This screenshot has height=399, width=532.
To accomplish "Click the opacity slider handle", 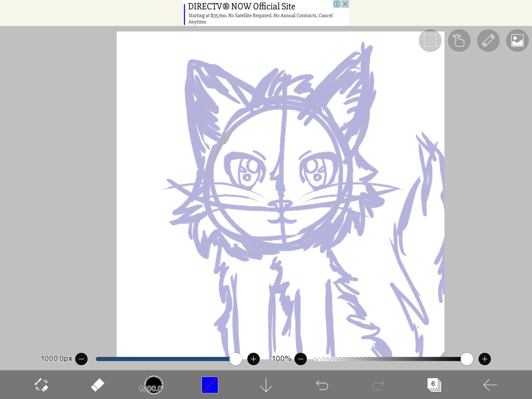I will coord(467,359).
